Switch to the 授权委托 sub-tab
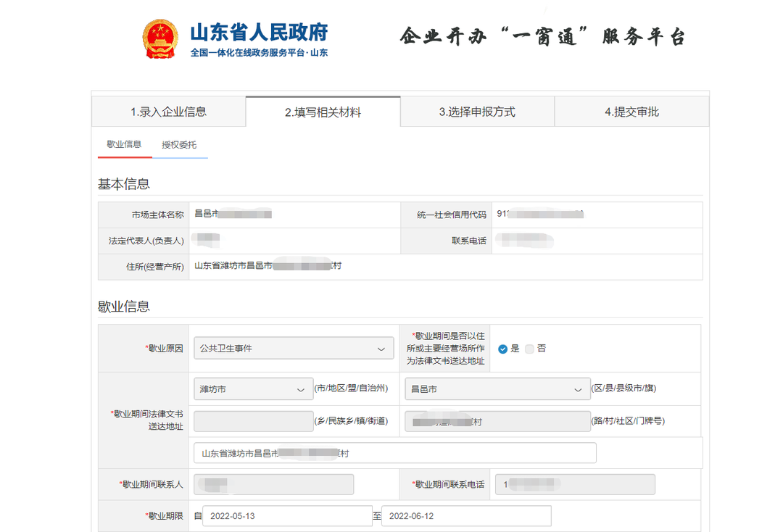The width and height of the screenshot is (783, 532). pyautogui.click(x=179, y=145)
